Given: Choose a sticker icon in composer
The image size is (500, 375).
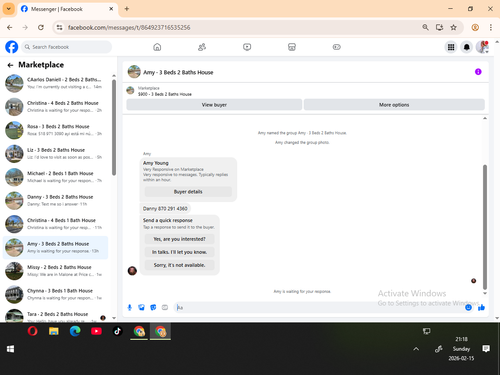Looking at the screenshot, I should click(x=153, y=307).
